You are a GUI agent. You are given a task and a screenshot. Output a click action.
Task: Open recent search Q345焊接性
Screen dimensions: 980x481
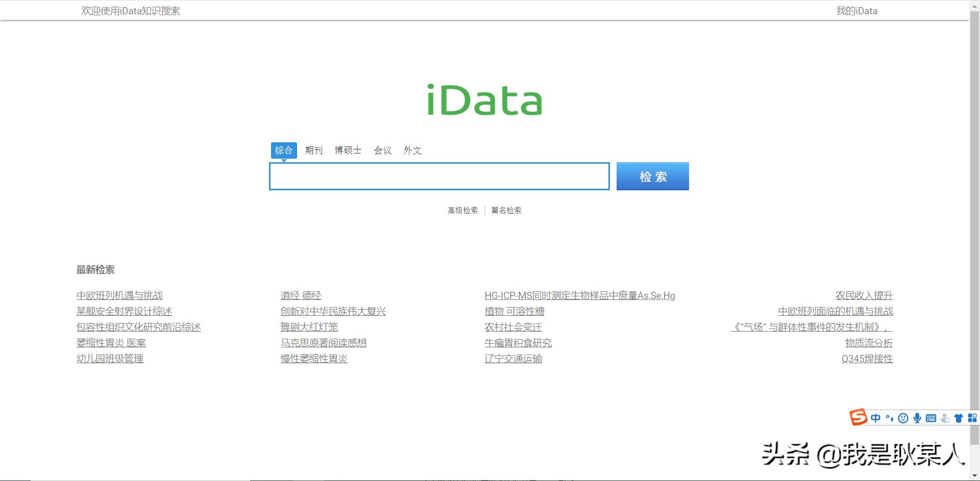tap(867, 359)
